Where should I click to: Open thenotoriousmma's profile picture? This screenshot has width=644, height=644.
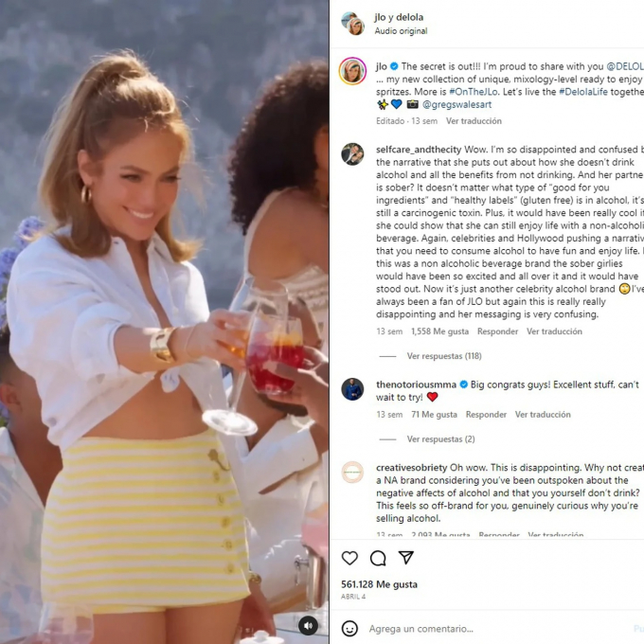click(x=352, y=389)
